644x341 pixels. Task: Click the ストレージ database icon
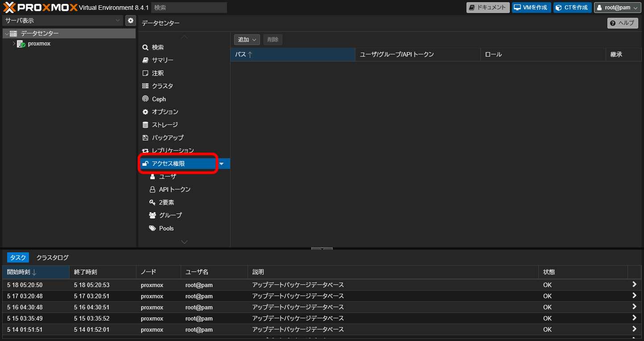145,125
